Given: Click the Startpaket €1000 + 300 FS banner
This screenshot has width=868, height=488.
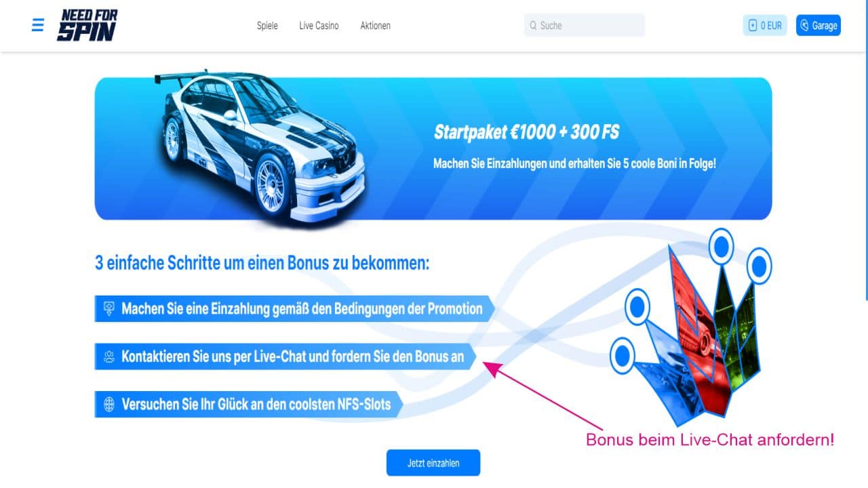Looking at the screenshot, I should pyautogui.click(x=433, y=148).
